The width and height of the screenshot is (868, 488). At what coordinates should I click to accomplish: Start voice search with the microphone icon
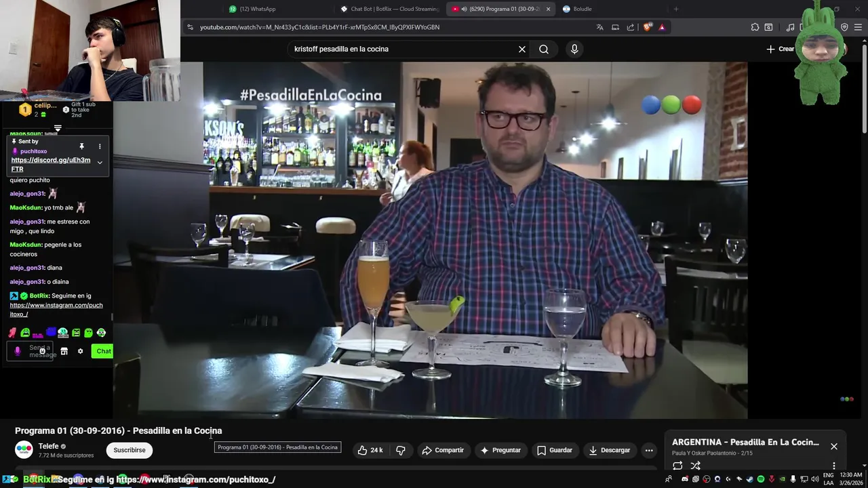(574, 49)
